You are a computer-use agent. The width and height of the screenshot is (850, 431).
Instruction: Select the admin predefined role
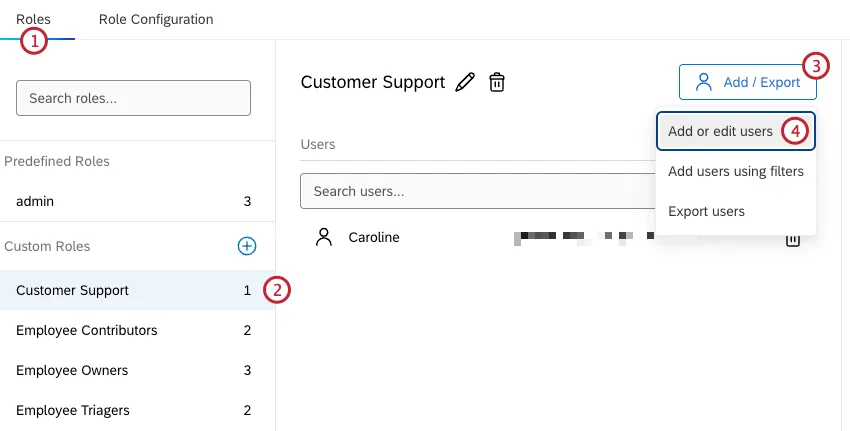click(x=35, y=201)
